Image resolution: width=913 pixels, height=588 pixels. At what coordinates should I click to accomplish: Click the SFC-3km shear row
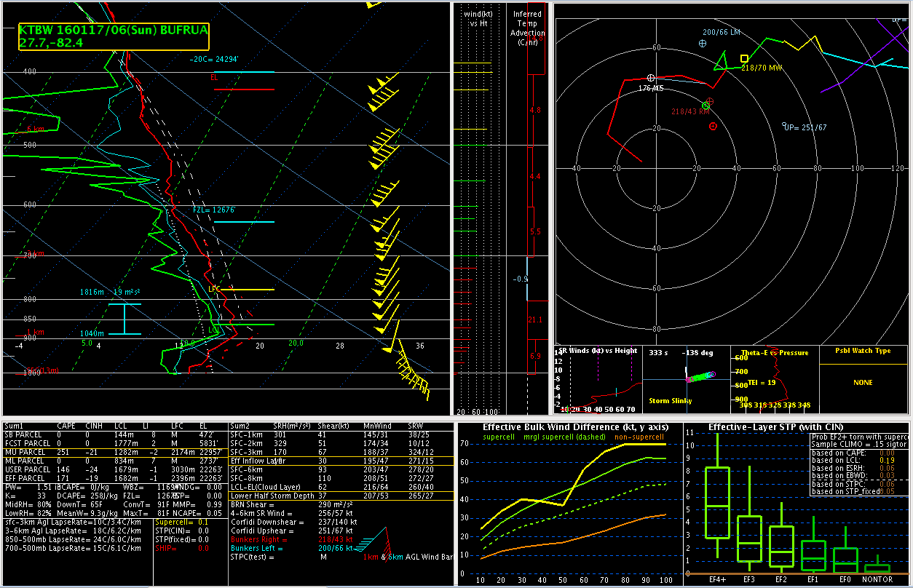click(x=341, y=452)
